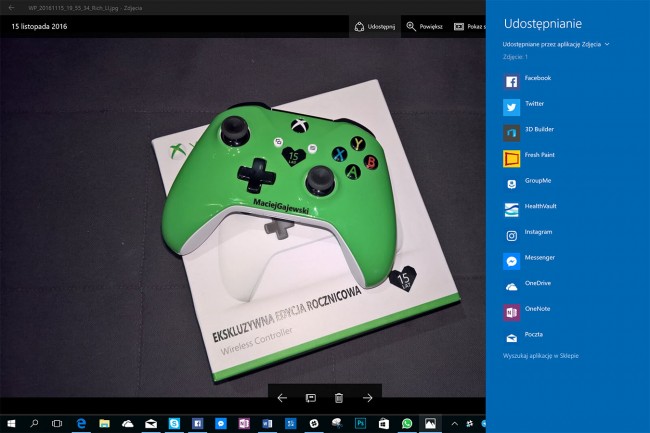Share the photo to Facebook
The image size is (650, 433).
tap(527, 81)
